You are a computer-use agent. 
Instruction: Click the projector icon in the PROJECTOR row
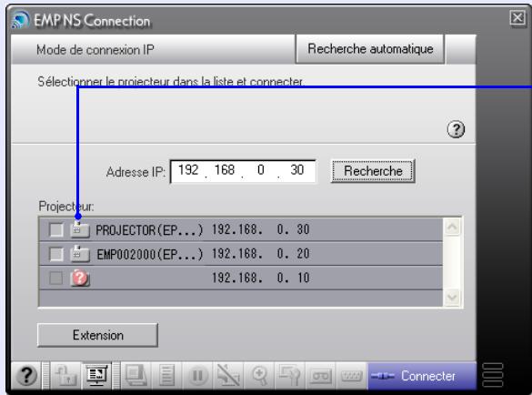click(x=80, y=229)
